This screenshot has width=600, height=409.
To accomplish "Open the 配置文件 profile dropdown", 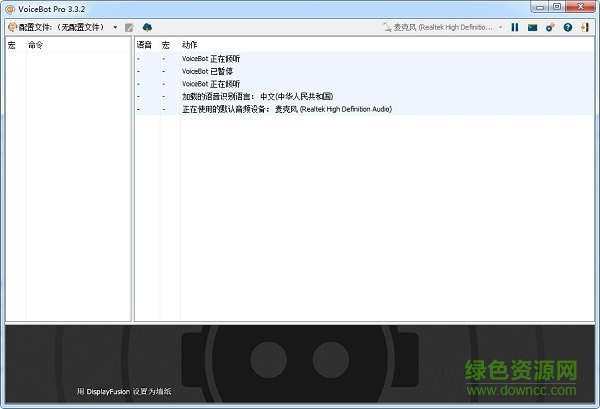I will 63,27.
